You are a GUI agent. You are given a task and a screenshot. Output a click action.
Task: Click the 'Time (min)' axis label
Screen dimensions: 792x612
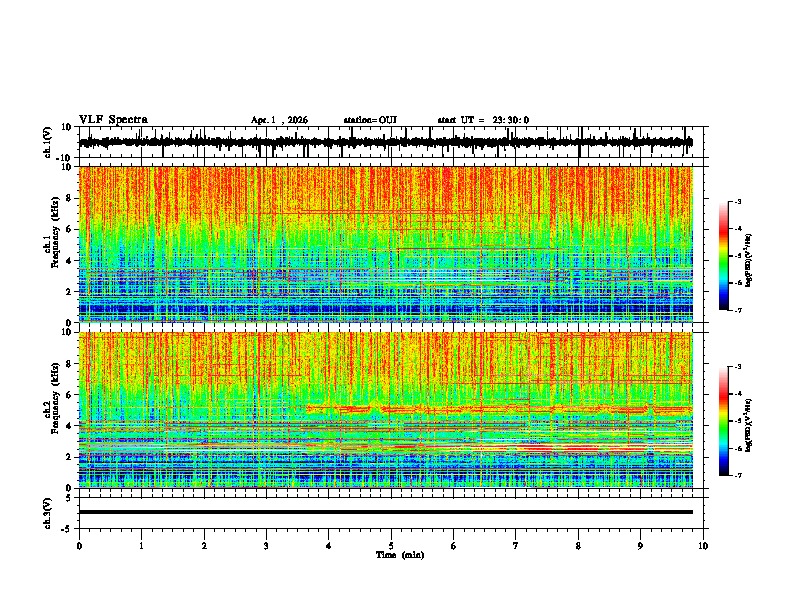click(x=400, y=555)
